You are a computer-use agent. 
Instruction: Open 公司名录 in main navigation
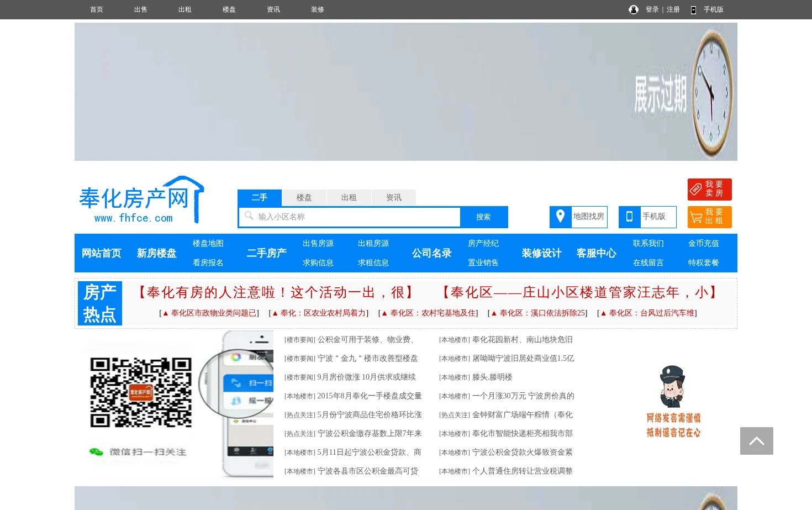tap(432, 253)
